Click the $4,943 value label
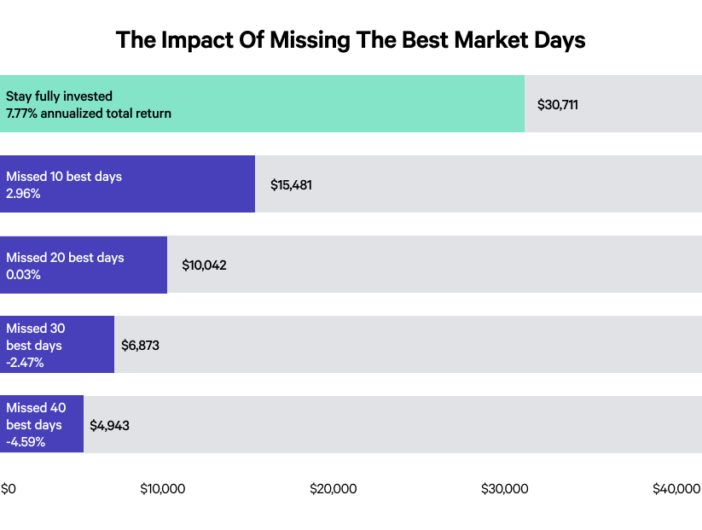 109,425
